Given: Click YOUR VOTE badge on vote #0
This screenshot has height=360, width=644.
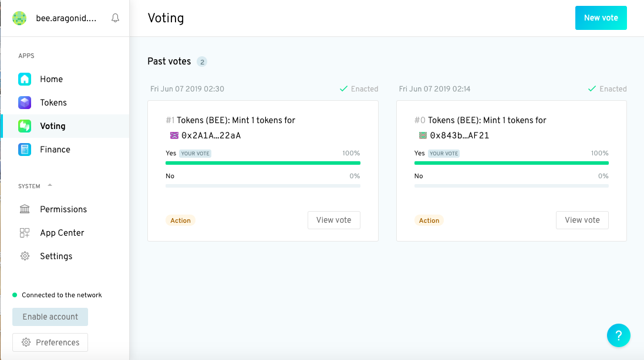Looking at the screenshot, I should tap(444, 154).
